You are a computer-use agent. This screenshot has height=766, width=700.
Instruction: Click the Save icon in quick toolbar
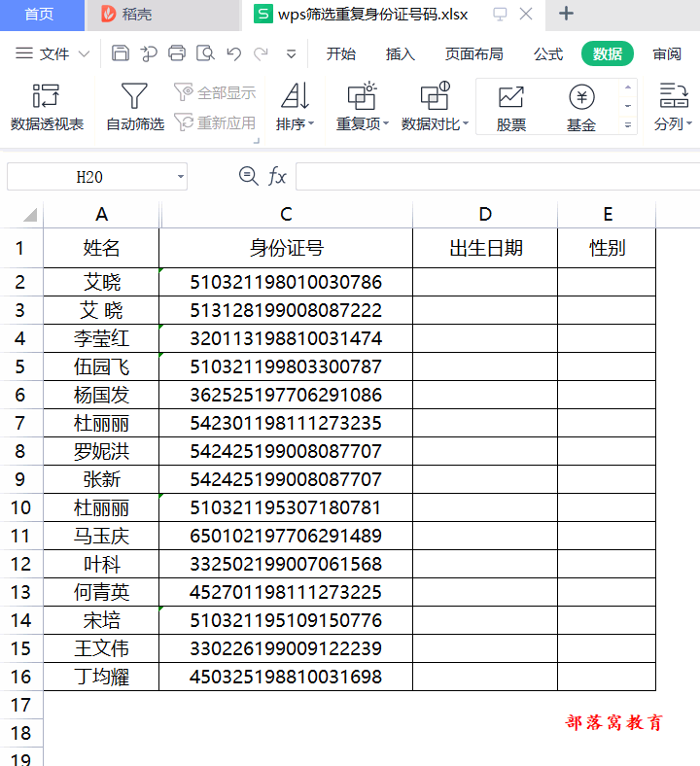pos(121,53)
